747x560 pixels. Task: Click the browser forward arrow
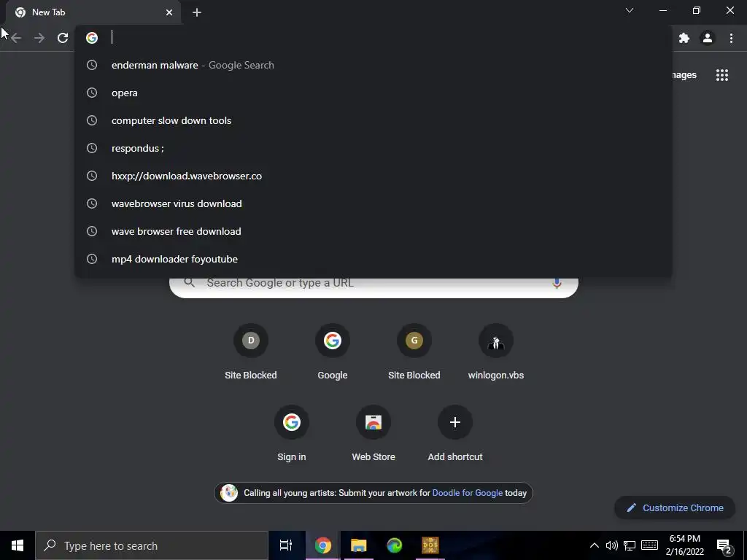(x=39, y=38)
